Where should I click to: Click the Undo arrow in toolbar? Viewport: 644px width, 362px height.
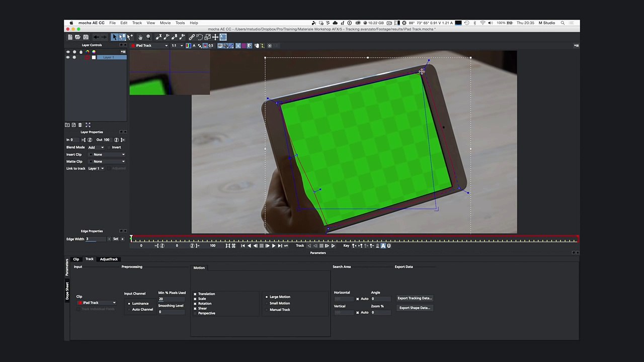pos(96,37)
